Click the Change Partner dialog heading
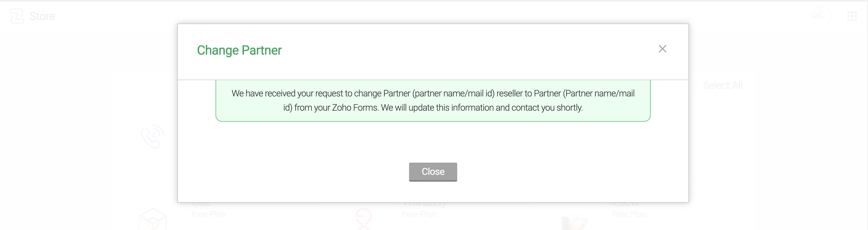 click(239, 50)
